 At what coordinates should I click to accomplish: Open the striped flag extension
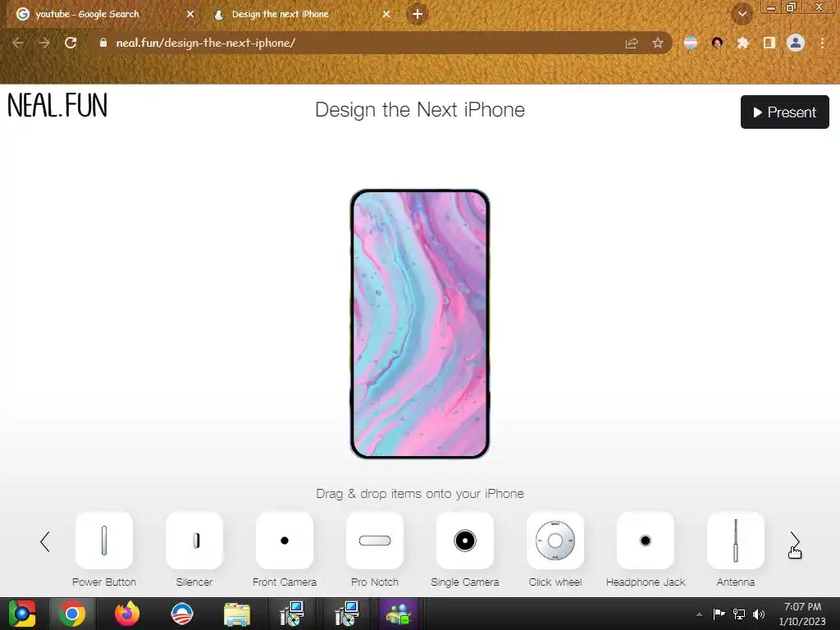[x=691, y=43]
